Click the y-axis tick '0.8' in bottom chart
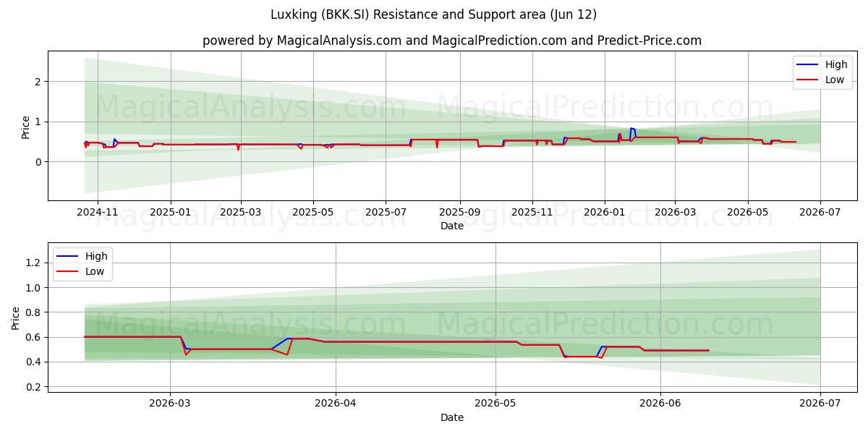Viewport: 868px width, 434px height. pos(35,312)
